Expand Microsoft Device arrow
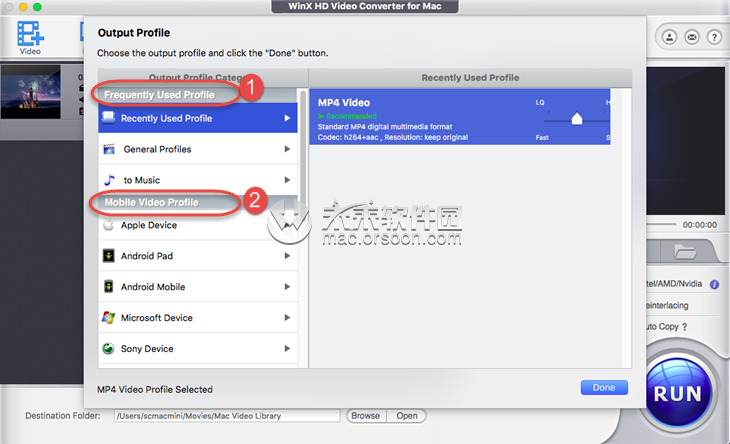The width and height of the screenshot is (730, 444). pos(287,317)
